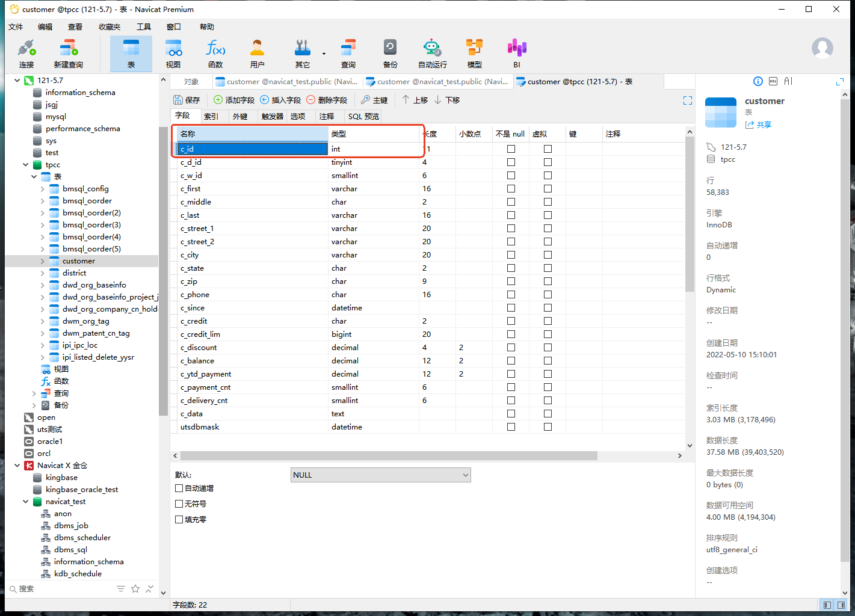Switch to the SQL 预览 tab
Viewport: 855px width, 616px height.
point(364,116)
